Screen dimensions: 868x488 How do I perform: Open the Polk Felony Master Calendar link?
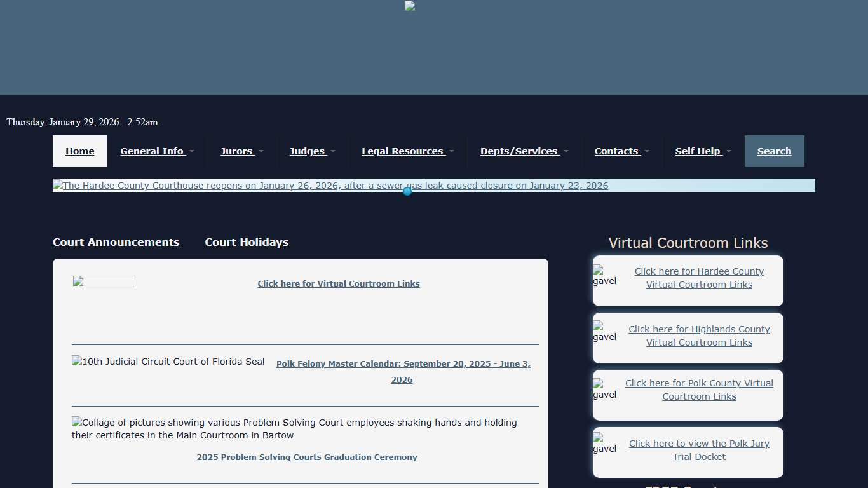pos(403,372)
